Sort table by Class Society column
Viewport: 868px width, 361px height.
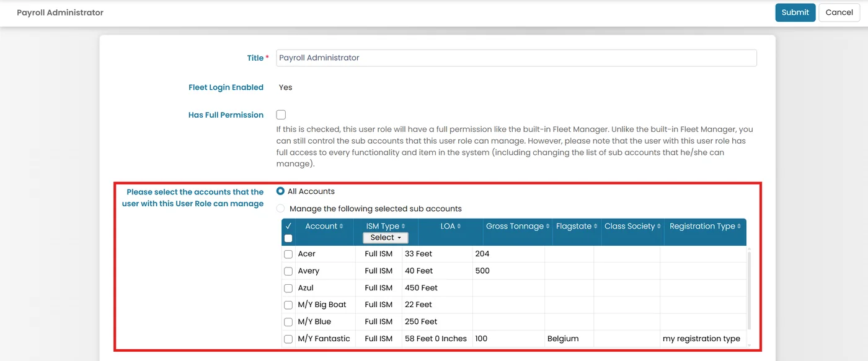click(x=632, y=226)
